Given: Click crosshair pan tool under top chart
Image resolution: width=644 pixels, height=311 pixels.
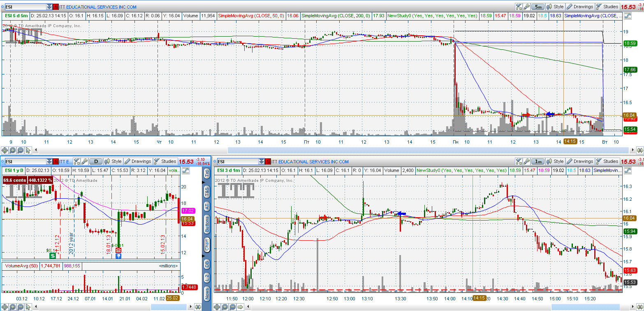Looking at the screenshot, I should 5,151.
